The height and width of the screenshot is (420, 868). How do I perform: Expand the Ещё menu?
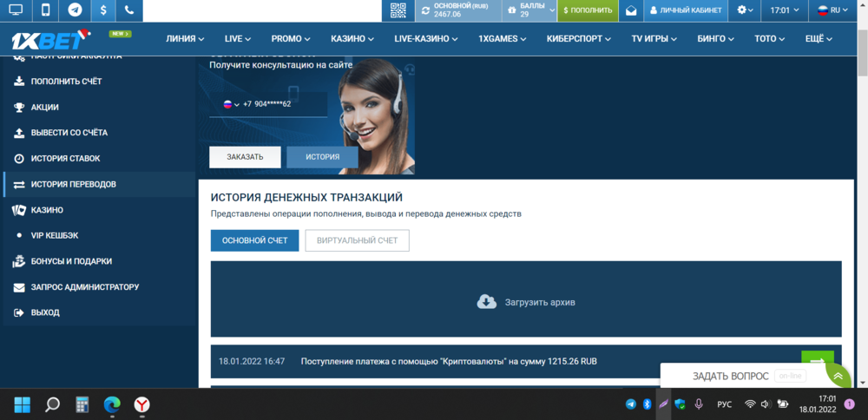point(819,39)
